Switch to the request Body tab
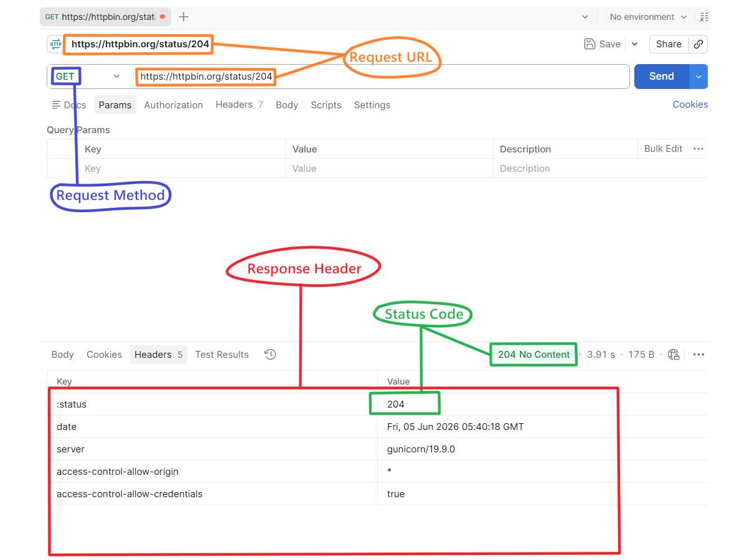747x560 pixels. click(x=287, y=105)
